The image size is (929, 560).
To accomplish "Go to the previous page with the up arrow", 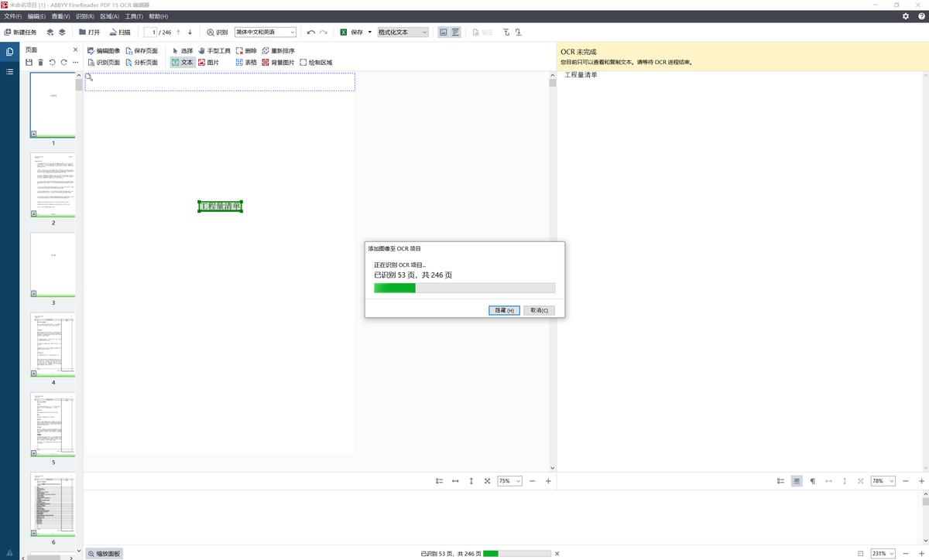I will tap(178, 32).
